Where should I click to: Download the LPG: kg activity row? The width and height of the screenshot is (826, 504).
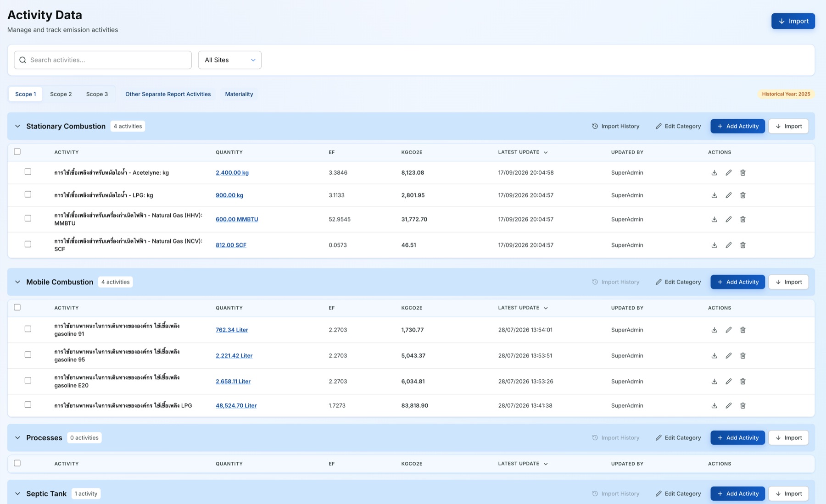714,195
